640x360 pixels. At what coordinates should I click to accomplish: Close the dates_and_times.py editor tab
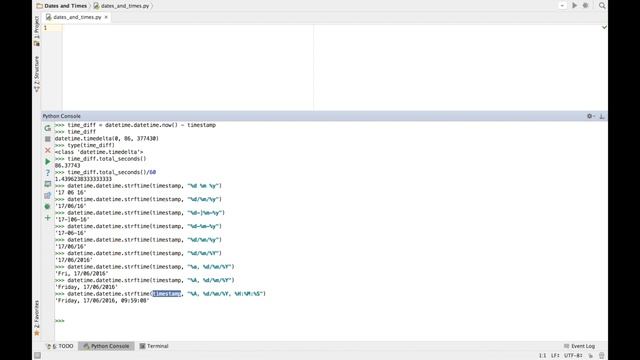click(106, 17)
